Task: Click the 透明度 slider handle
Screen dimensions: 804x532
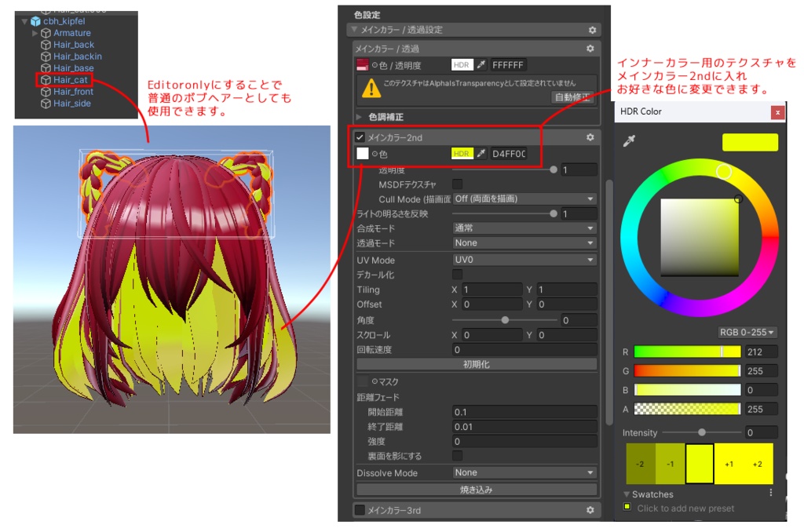Action: pyautogui.click(x=554, y=169)
